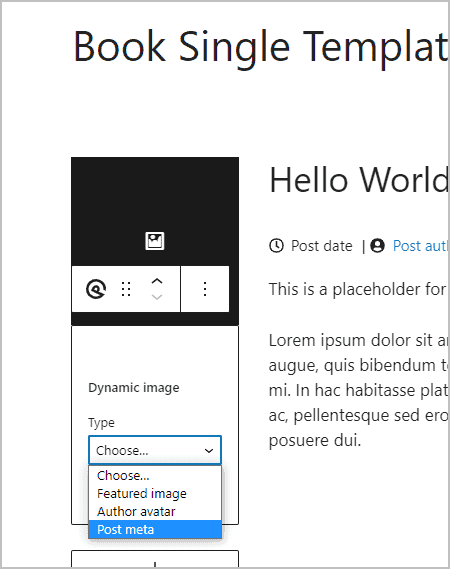Open the block options three-dot menu

(205, 289)
